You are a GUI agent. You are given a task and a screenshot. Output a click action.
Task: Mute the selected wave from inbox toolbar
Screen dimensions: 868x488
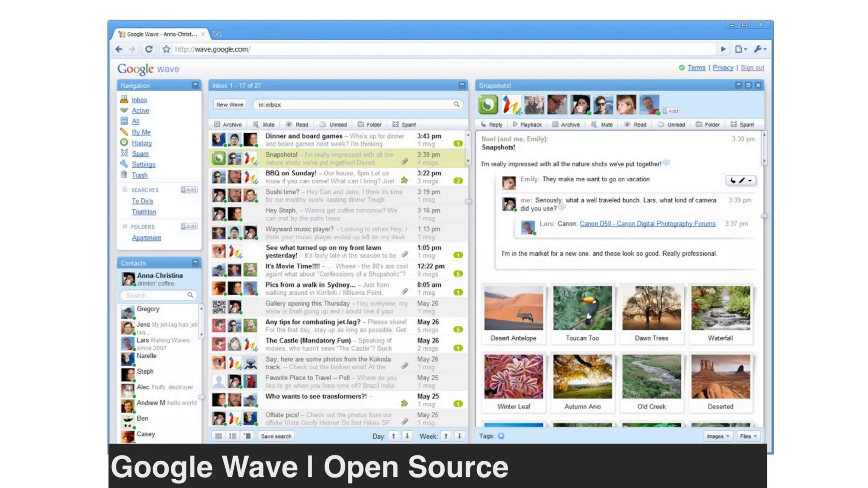click(264, 125)
